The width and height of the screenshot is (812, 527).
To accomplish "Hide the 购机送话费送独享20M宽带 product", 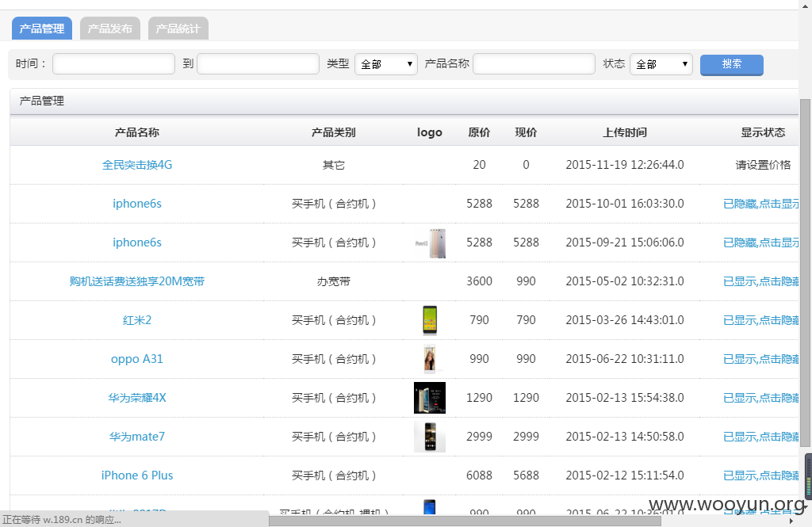I will coord(760,281).
